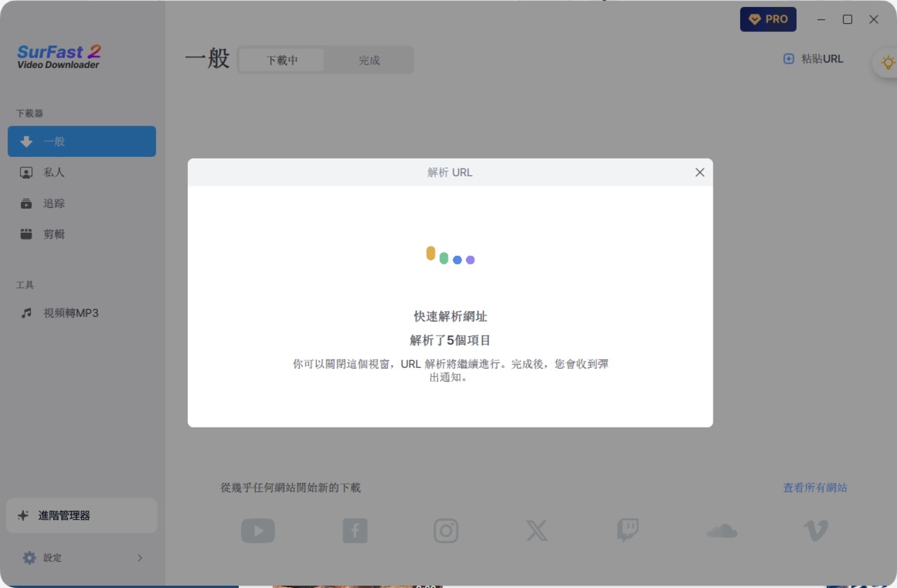Select the X (Twitter) site icon

pos(537,531)
